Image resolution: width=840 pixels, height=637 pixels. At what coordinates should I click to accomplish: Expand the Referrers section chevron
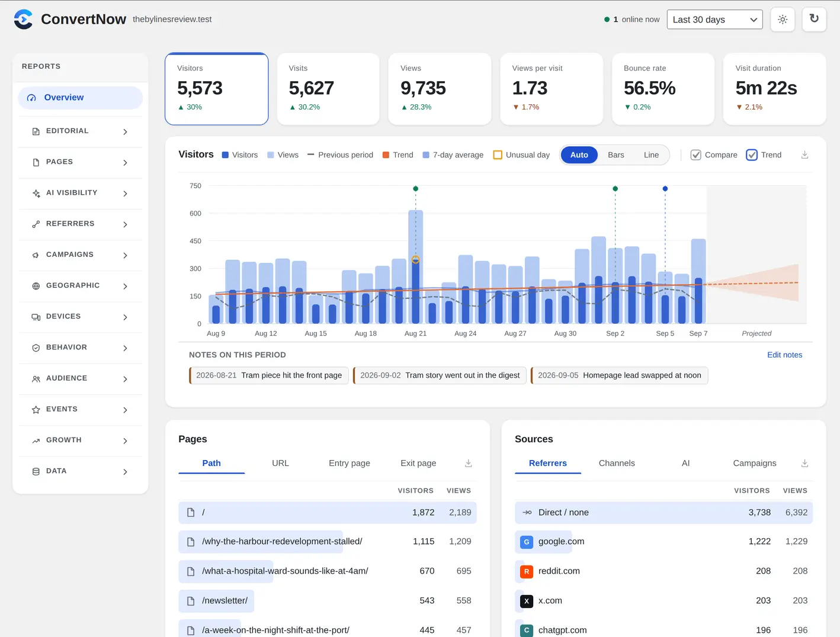click(x=125, y=224)
